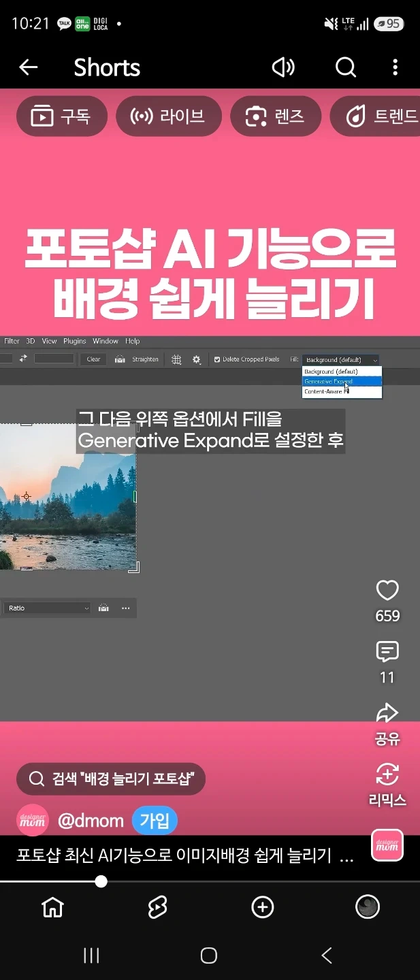Click the crop settings gear icon
420x980 pixels.
pyautogui.click(x=197, y=359)
